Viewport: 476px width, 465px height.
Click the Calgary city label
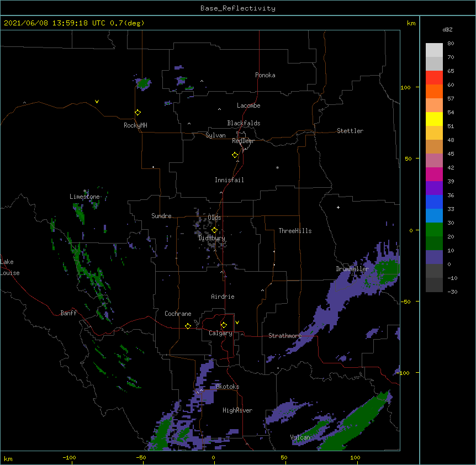coord(221,333)
